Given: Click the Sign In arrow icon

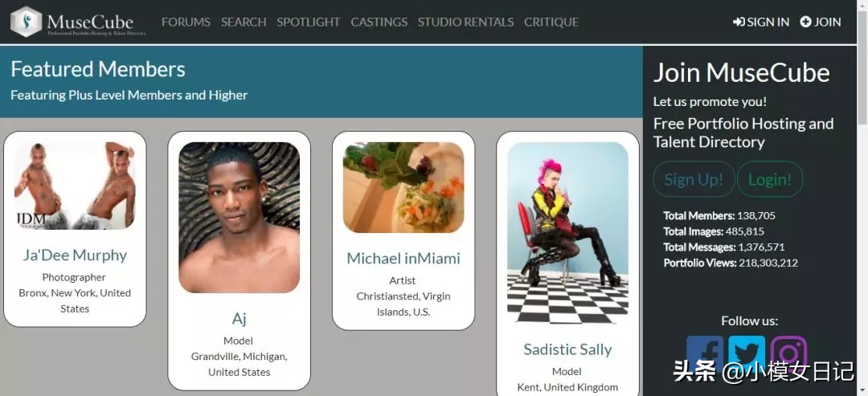Looking at the screenshot, I should pyautogui.click(x=739, y=22).
